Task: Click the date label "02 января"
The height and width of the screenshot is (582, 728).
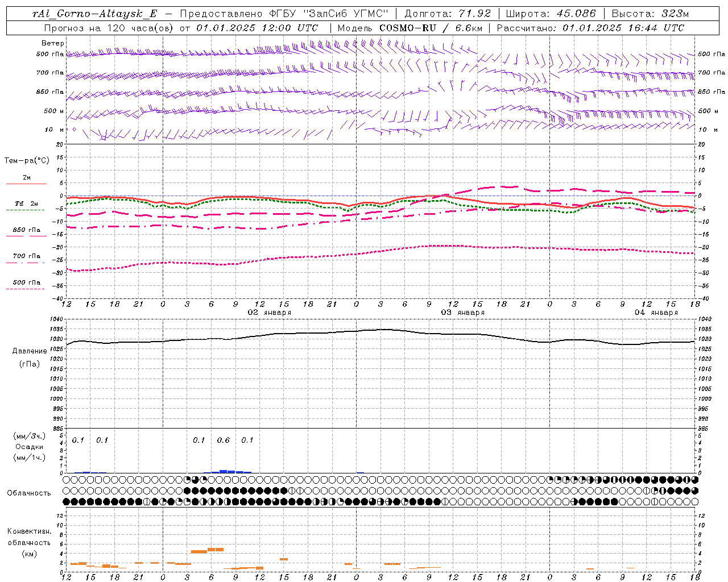Action: (x=270, y=313)
